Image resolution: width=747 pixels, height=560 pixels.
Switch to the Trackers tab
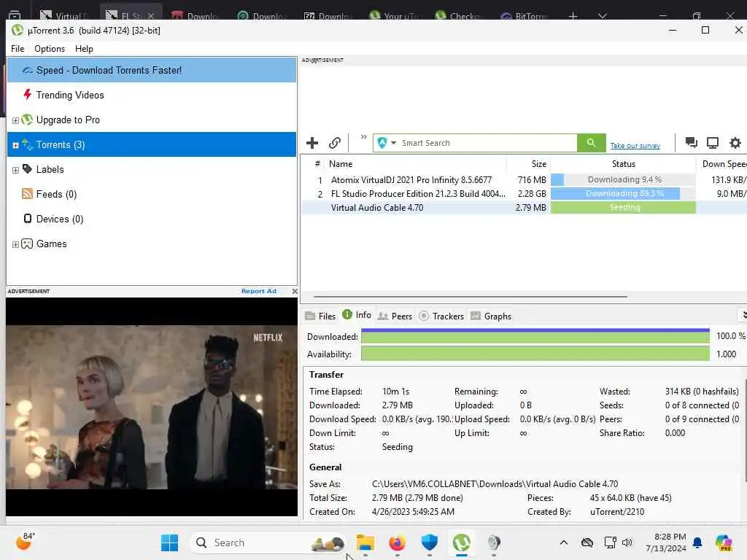pos(441,316)
